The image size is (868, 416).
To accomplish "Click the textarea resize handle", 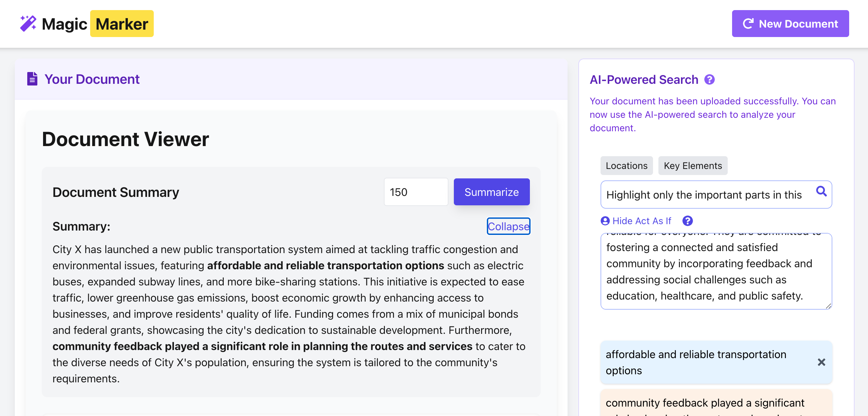I will pos(828,306).
